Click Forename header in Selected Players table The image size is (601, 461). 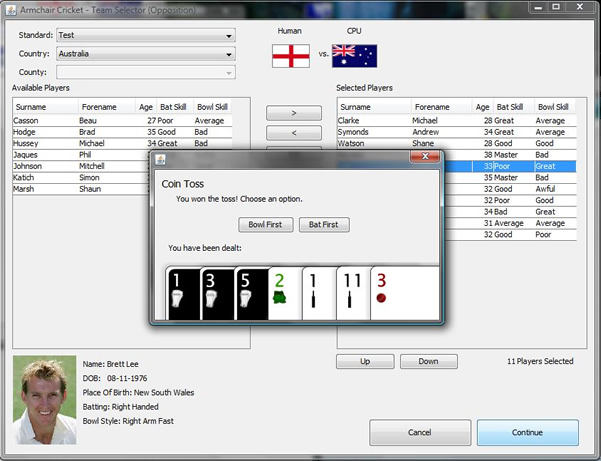[x=442, y=107]
